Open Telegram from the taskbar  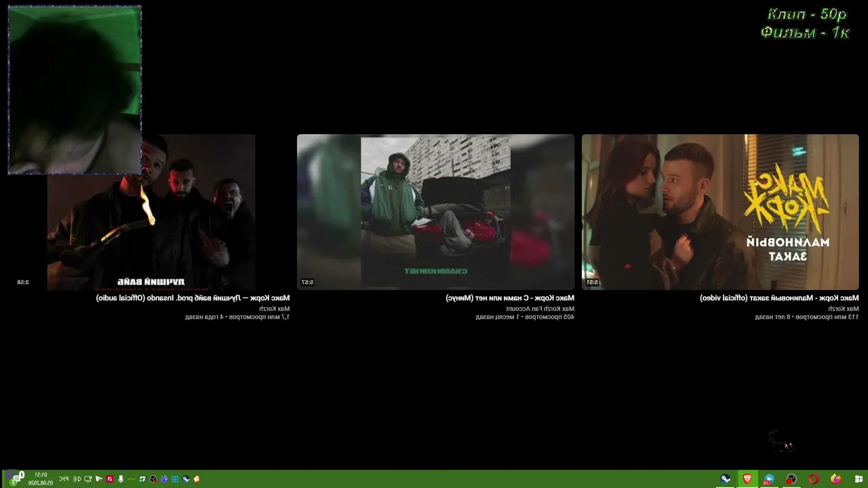click(x=769, y=479)
